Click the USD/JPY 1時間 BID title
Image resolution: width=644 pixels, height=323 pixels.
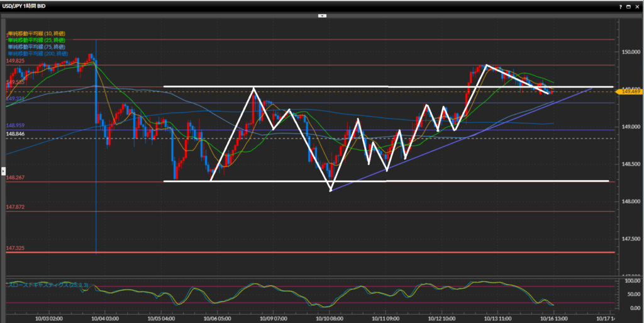(x=28, y=6)
